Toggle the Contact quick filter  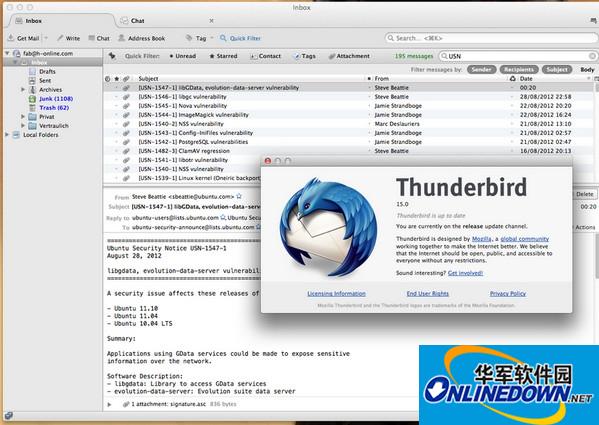(266, 56)
